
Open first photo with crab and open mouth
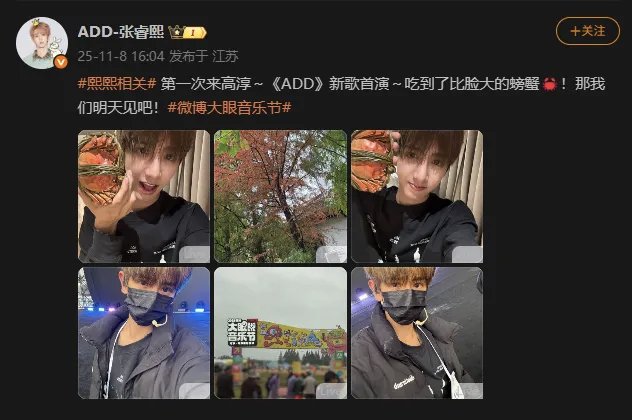(144, 196)
